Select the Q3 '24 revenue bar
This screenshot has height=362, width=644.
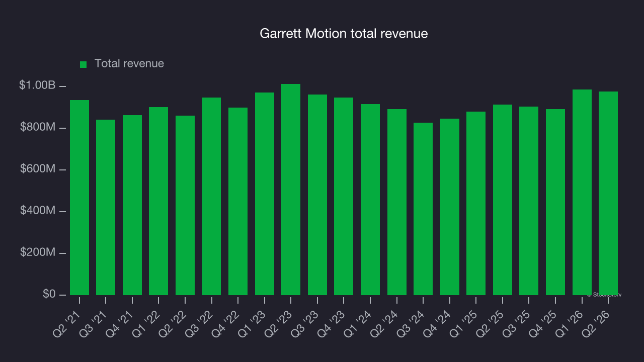[423, 209]
